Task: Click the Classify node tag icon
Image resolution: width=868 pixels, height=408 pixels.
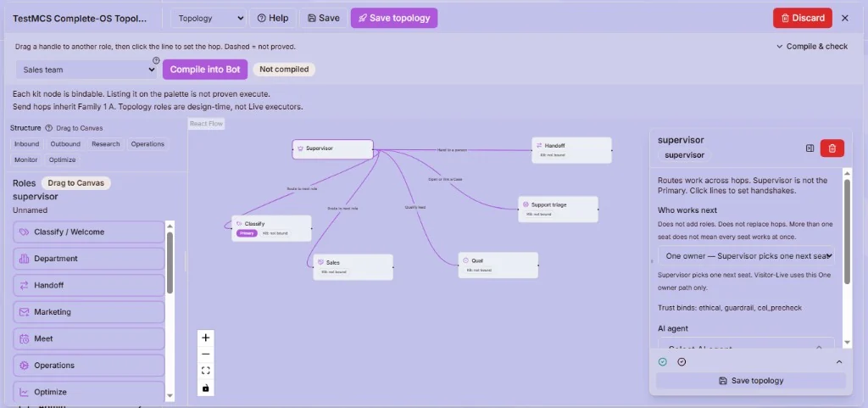Action: click(239, 224)
